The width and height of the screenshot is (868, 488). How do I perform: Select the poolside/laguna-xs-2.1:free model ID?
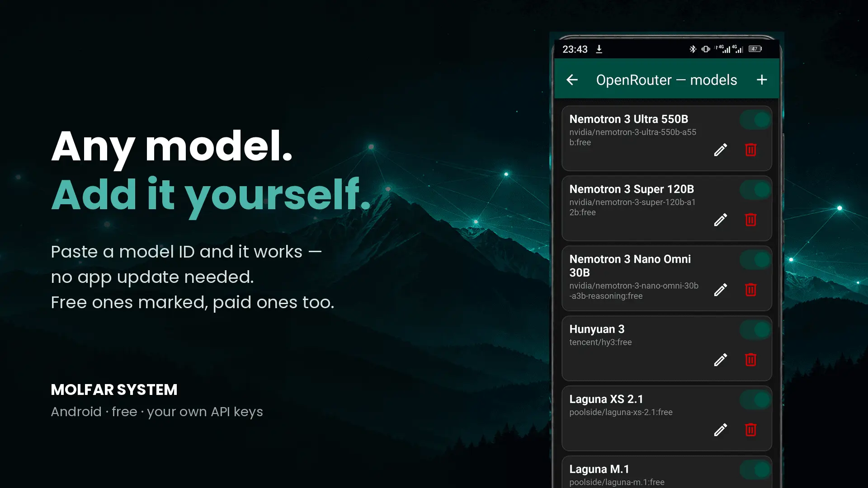coord(621,413)
